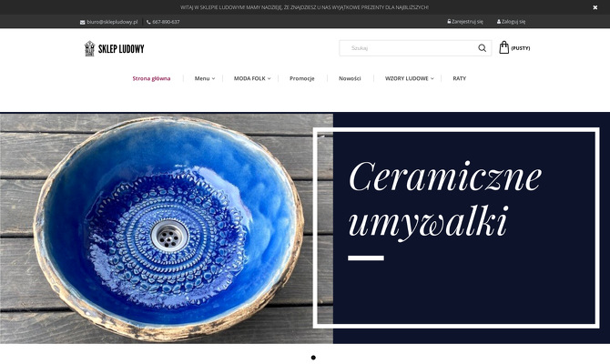610x364 pixels.
Task: Go to Strona główna
Action: 151,78
